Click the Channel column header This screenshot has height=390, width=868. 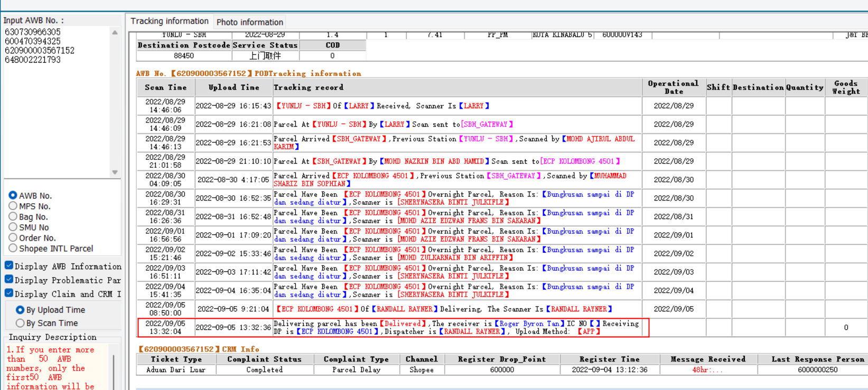[x=422, y=359]
